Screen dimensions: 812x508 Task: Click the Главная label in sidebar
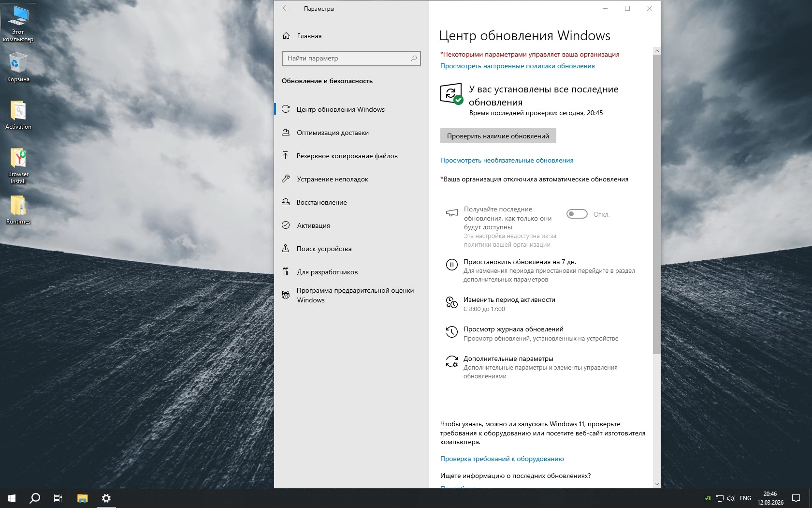tap(309, 36)
